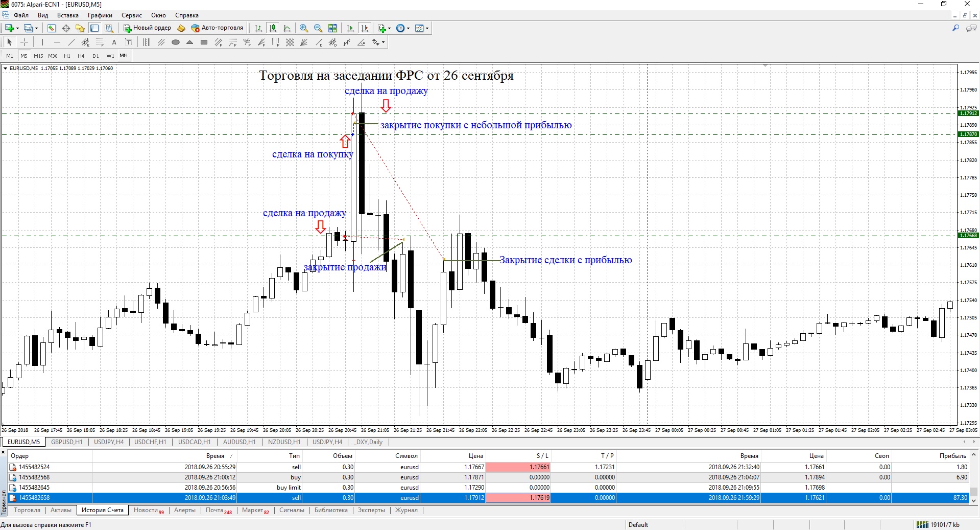This screenshot has height=530, width=980.
Task: Select the triangle shape tool
Action: (189, 42)
